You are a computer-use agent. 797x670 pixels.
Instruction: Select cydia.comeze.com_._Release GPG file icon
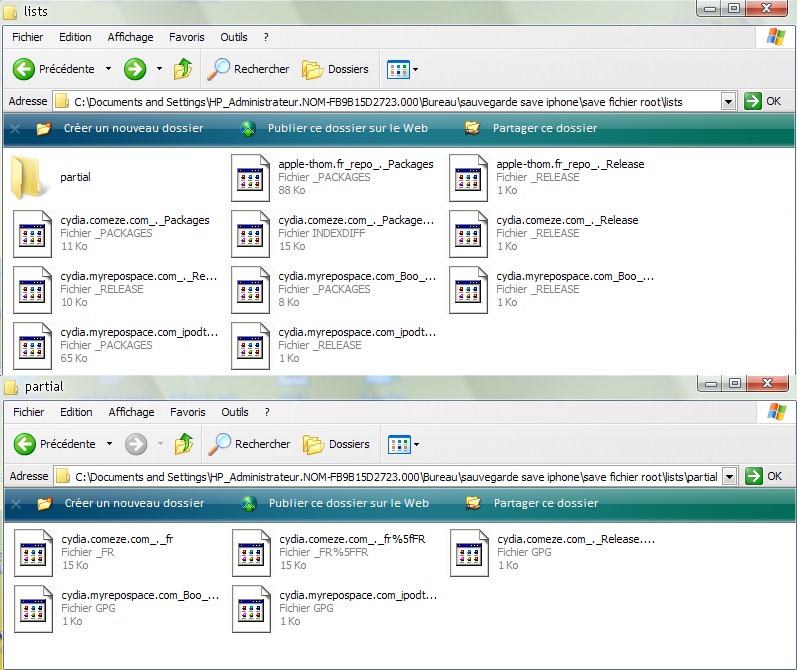coord(469,553)
